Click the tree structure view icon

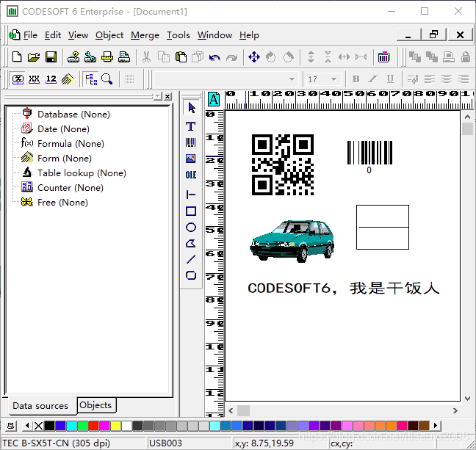(x=91, y=79)
